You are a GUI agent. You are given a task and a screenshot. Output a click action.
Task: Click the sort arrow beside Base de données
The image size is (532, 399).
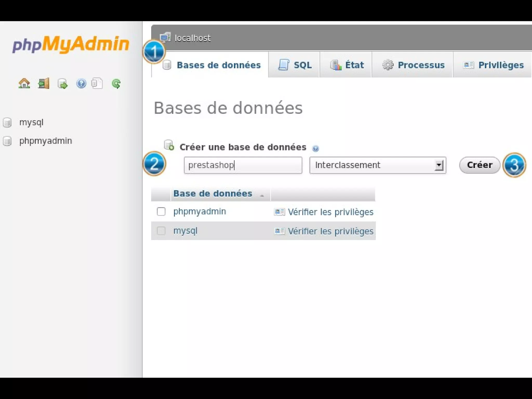(262, 196)
